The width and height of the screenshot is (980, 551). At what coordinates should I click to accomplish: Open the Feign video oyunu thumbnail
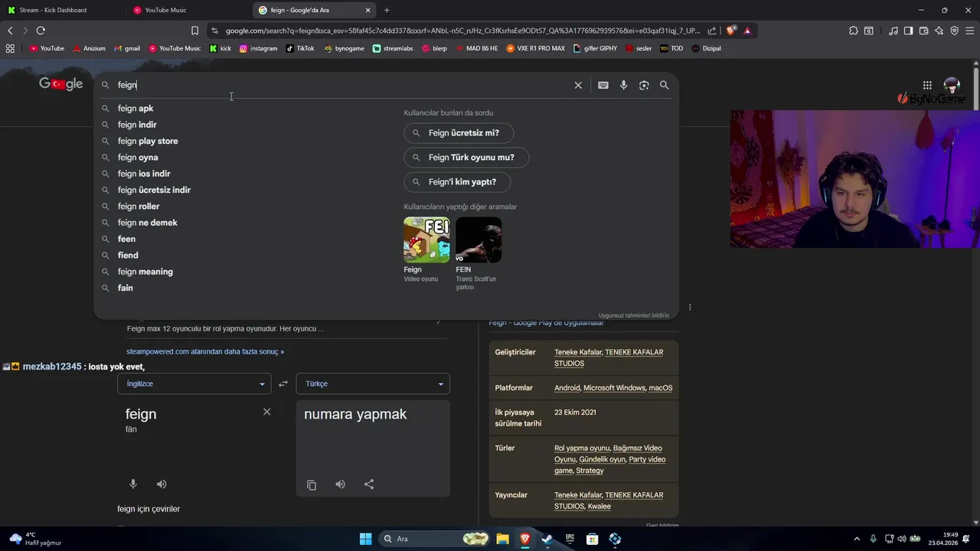[426, 240]
